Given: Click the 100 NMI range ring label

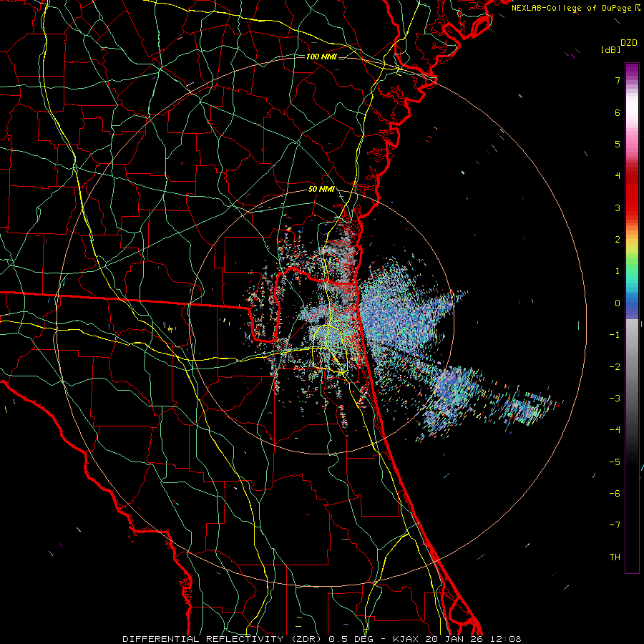Looking at the screenshot, I should (x=321, y=57).
